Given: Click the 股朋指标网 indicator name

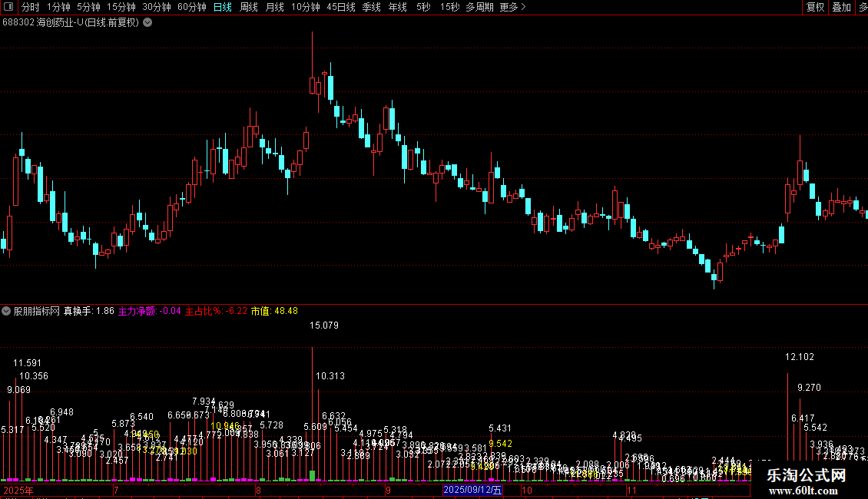Looking at the screenshot, I should [37, 311].
